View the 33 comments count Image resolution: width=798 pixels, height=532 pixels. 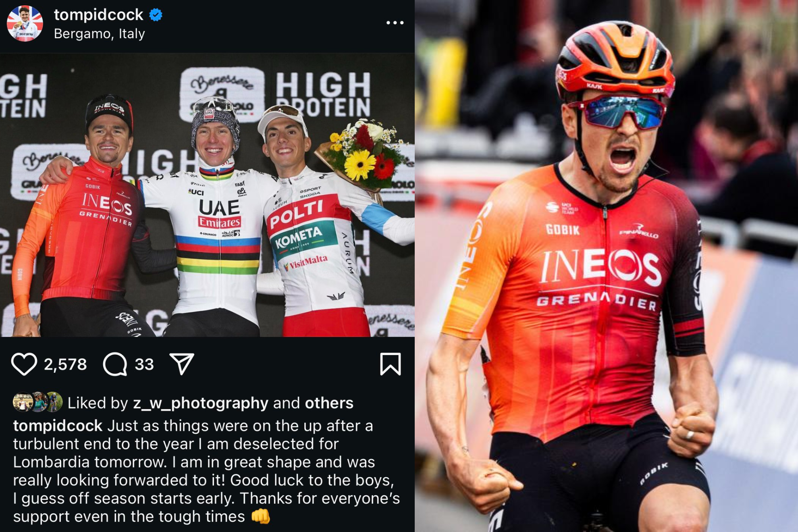(144, 364)
